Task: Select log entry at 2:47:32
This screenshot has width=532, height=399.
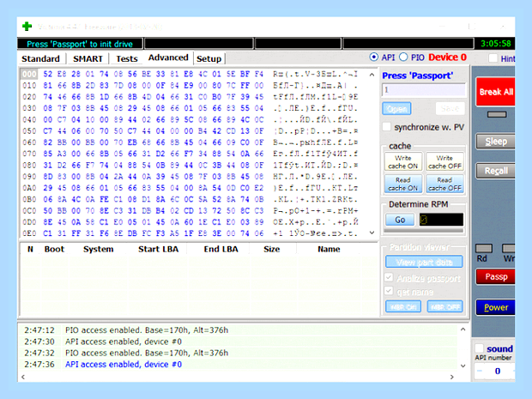Action: click(239, 353)
